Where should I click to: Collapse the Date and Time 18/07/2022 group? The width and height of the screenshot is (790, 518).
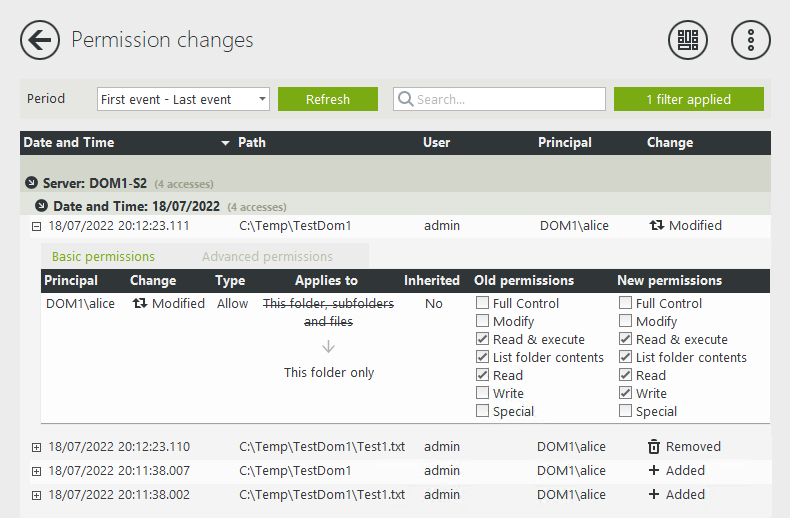pos(41,206)
